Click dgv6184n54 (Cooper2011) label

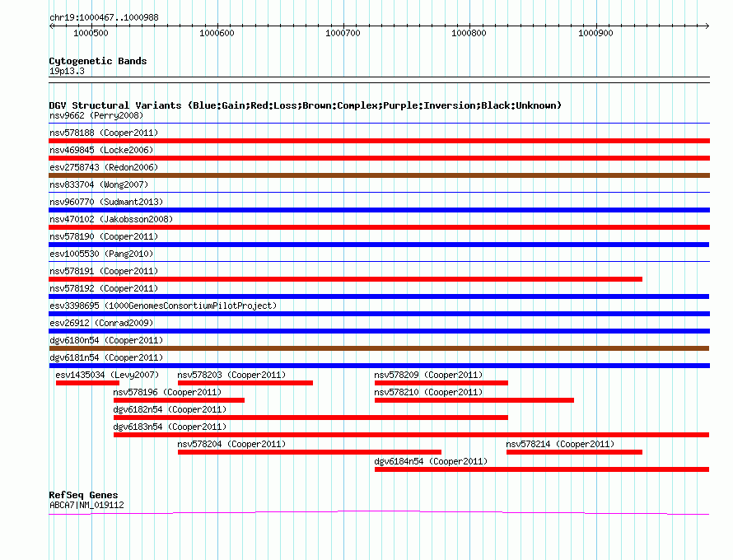pyautogui.click(x=431, y=461)
